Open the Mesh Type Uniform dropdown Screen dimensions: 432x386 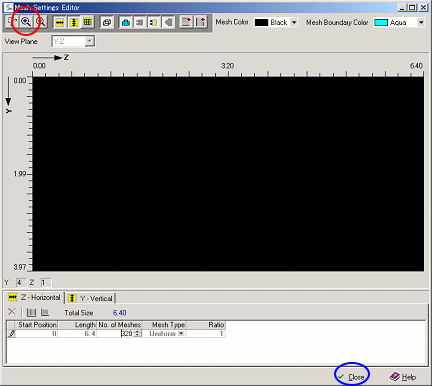[x=181, y=333]
